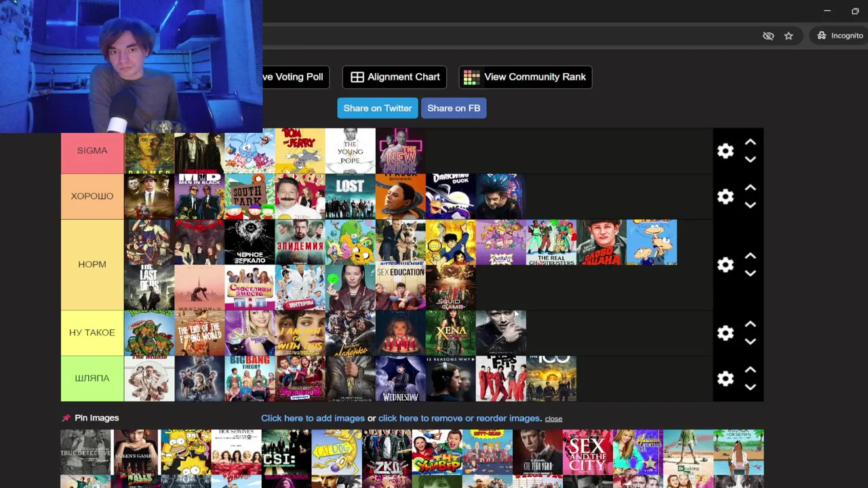Select The 100 thumbnail

point(551,378)
